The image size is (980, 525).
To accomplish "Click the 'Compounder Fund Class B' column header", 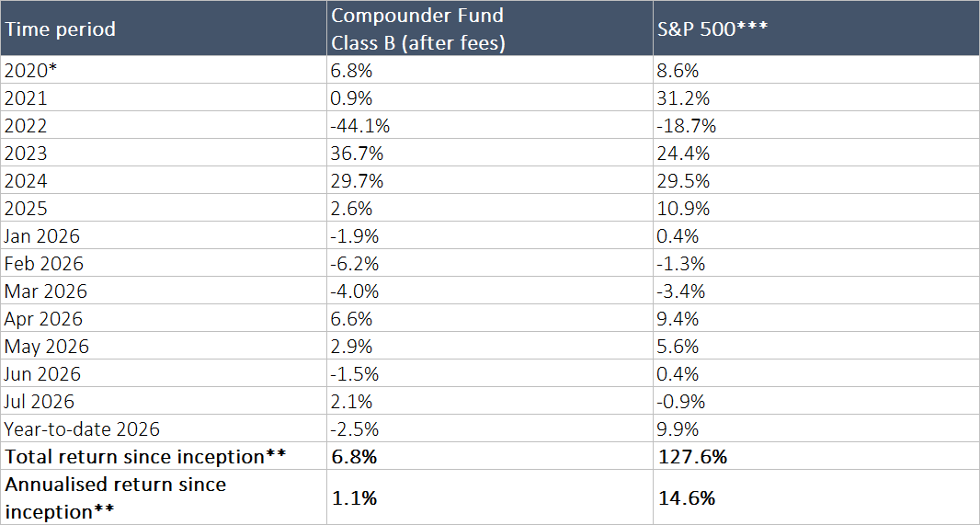I will (490, 29).
